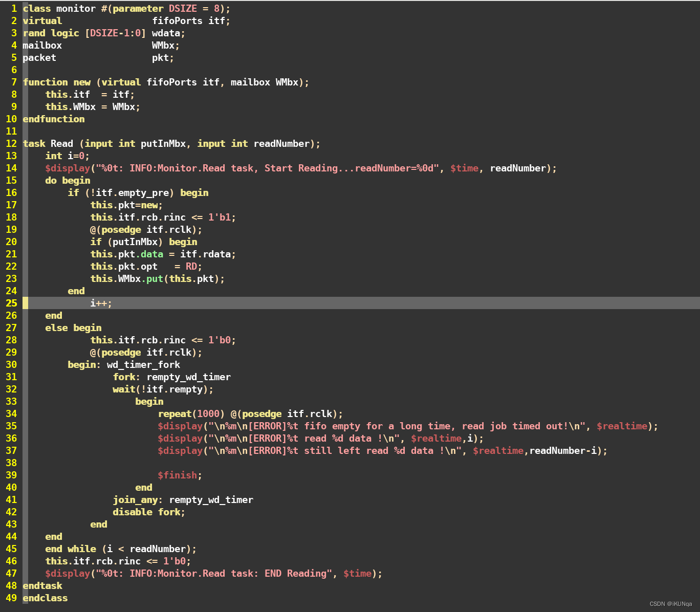Click line number 11 in the gutter
Screen dimensions: 700x612
[11, 132]
